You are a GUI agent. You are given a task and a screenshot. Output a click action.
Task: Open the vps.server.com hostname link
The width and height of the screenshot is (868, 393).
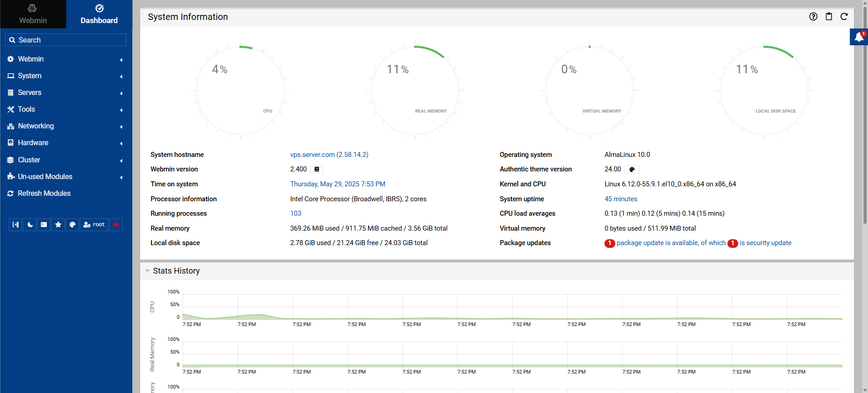click(329, 155)
